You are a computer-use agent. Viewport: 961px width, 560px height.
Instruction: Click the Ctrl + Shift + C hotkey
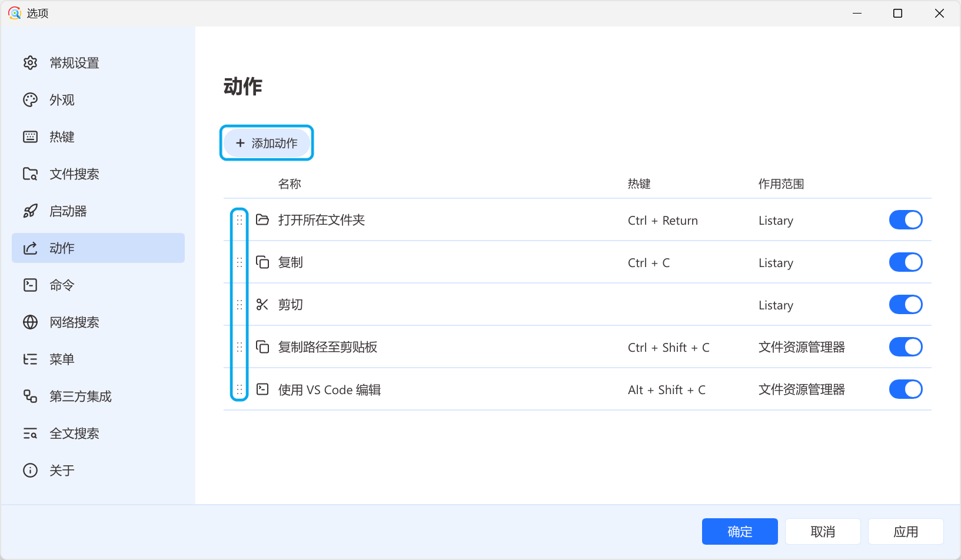tap(669, 348)
